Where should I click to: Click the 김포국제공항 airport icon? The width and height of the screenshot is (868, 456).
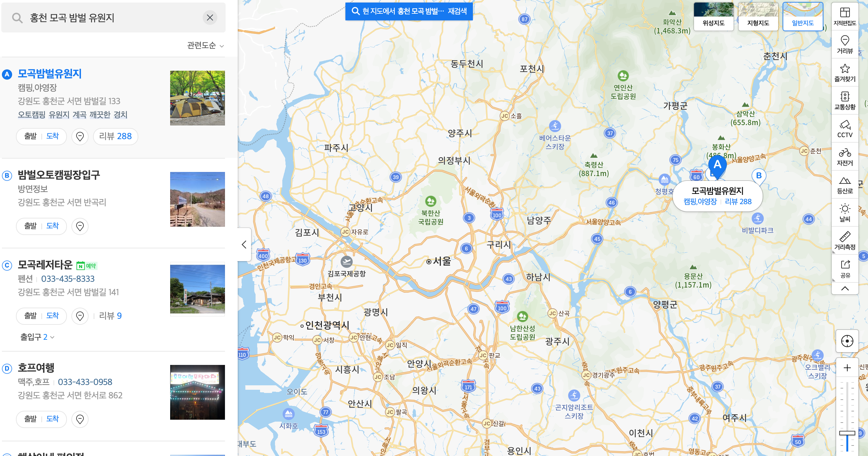(x=346, y=262)
